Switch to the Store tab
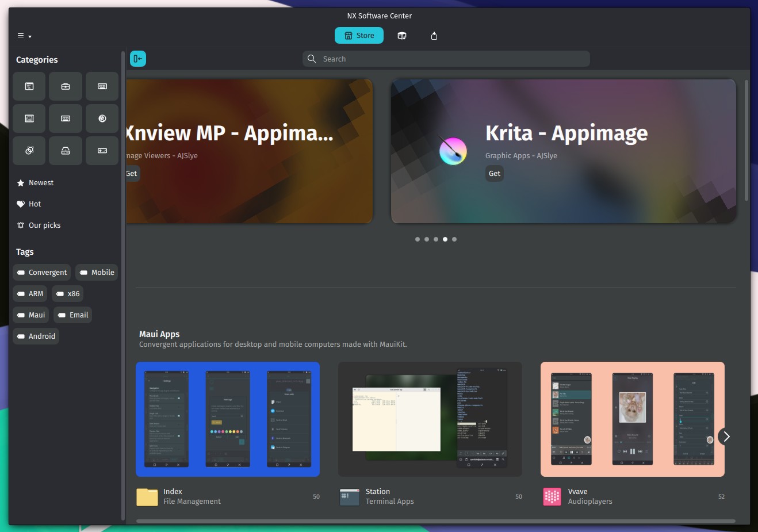 [x=359, y=36]
